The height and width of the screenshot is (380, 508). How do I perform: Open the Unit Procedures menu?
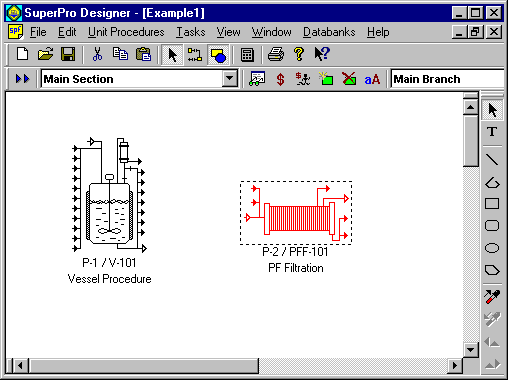click(126, 32)
